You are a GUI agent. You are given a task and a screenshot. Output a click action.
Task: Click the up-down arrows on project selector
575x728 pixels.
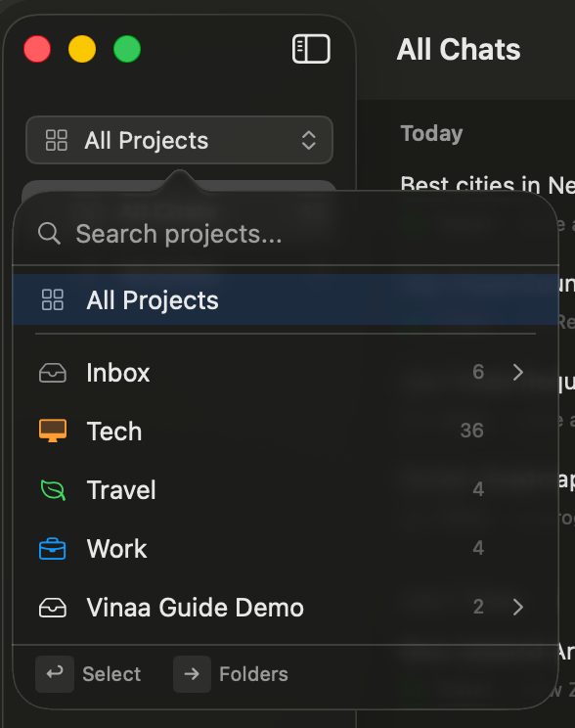309,140
